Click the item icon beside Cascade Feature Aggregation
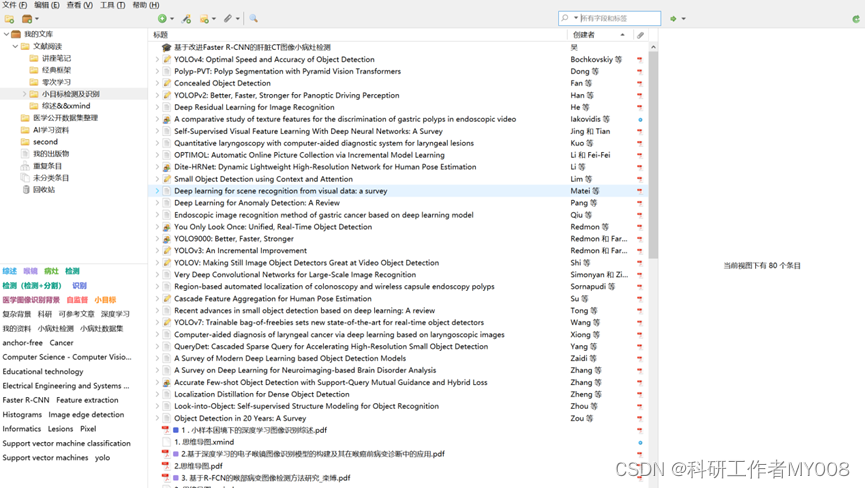Screen dimensions: 865x488 coord(167,299)
